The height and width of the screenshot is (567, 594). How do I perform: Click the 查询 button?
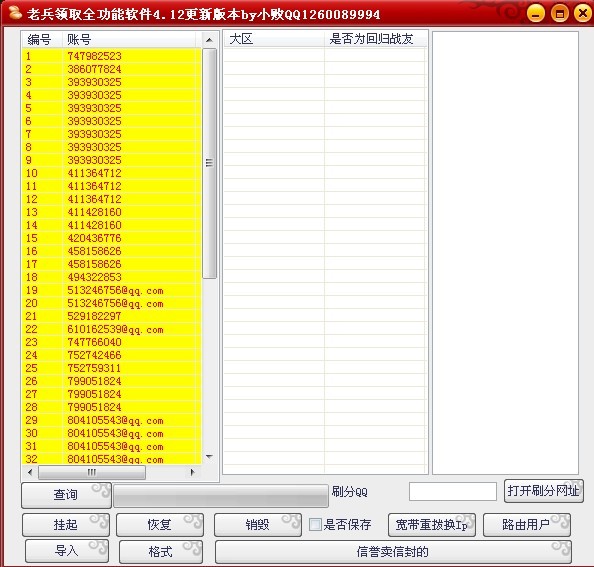pyautogui.click(x=66, y=495)
